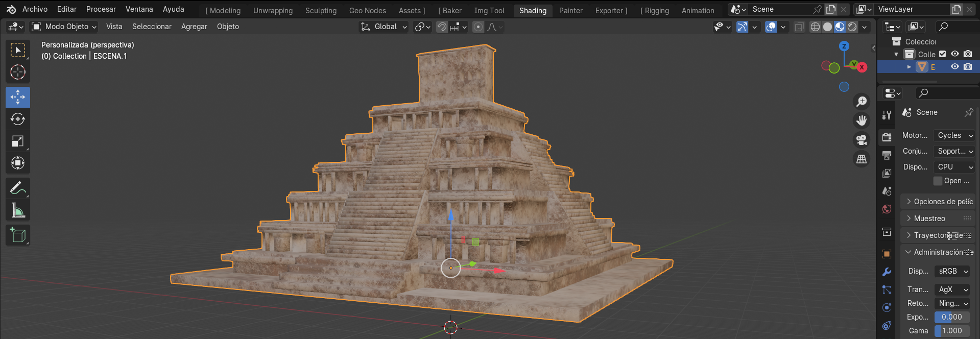Click the camera view icon

(862, 140)
